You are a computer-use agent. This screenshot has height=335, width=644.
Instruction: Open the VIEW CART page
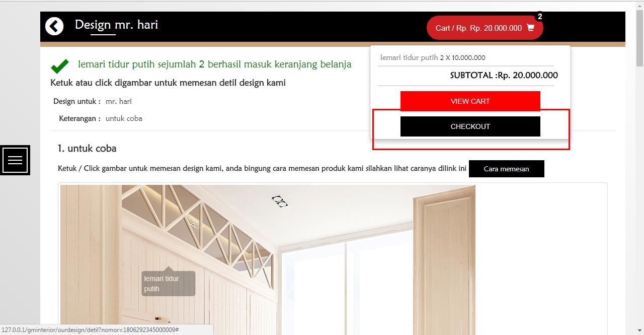coord(470,101)
